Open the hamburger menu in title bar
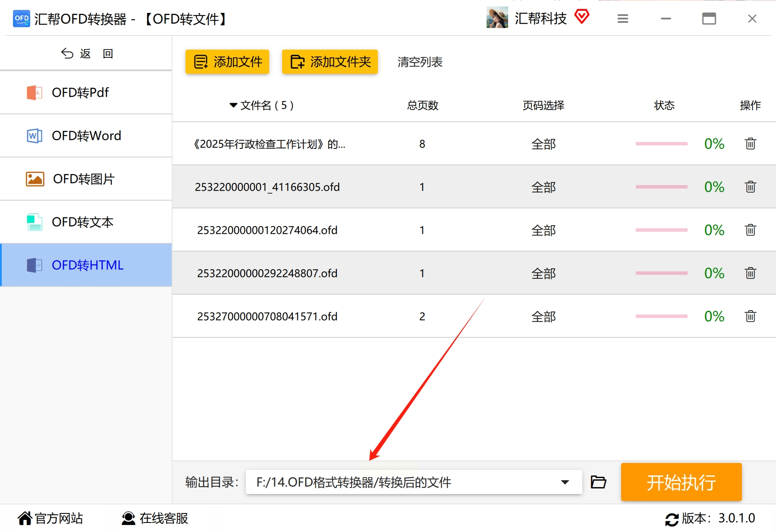The image size is (776, 532). point(622,19)
